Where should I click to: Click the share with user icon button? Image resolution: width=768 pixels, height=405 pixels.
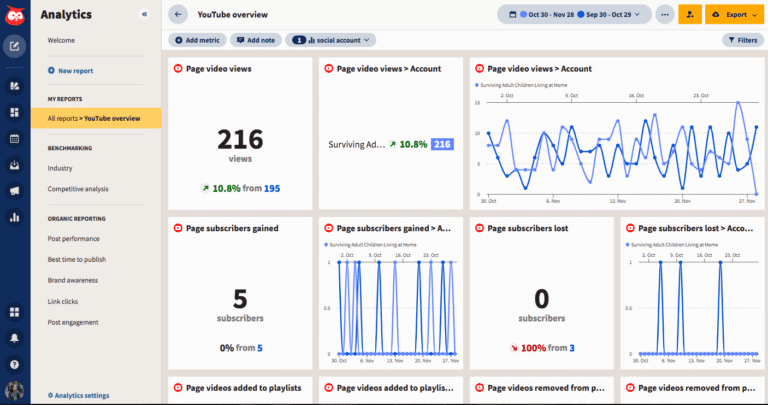tap(690, 15)
